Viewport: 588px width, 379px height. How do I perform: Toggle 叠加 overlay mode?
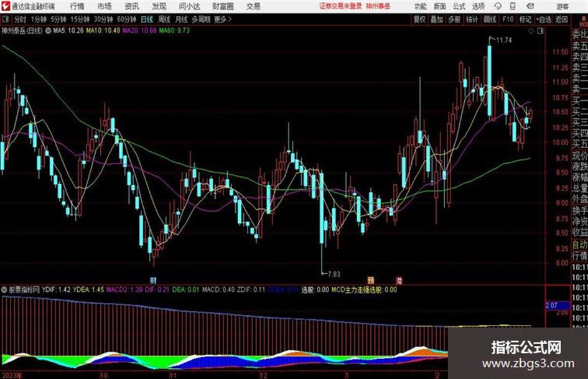click(x=437, y=19)
